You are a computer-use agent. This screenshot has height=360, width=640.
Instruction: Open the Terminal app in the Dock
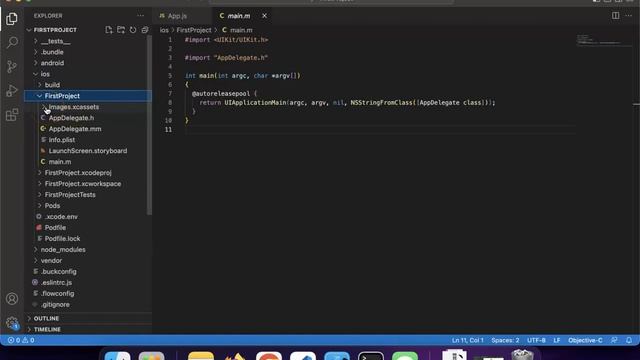pos(371,356)
